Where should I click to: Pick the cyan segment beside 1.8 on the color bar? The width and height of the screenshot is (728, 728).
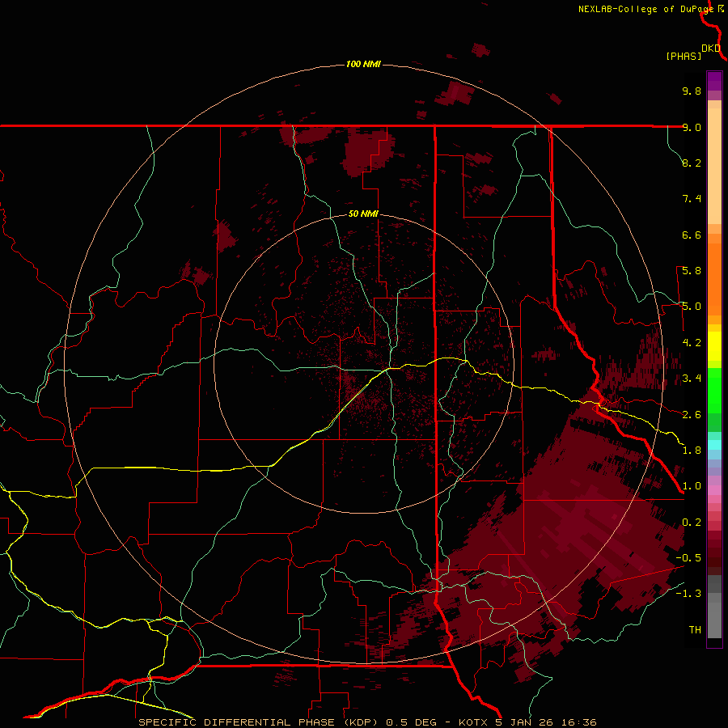coord(714,445)
